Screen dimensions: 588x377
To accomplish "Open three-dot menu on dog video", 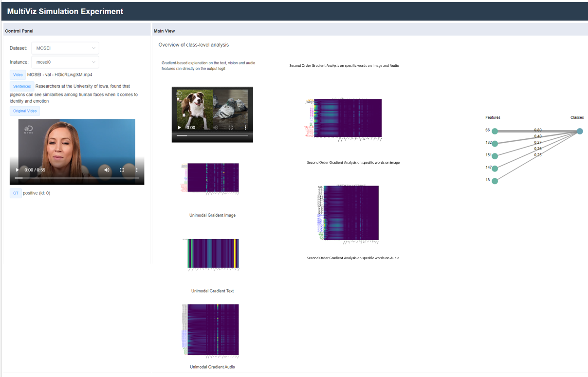I will coord(245,128).
